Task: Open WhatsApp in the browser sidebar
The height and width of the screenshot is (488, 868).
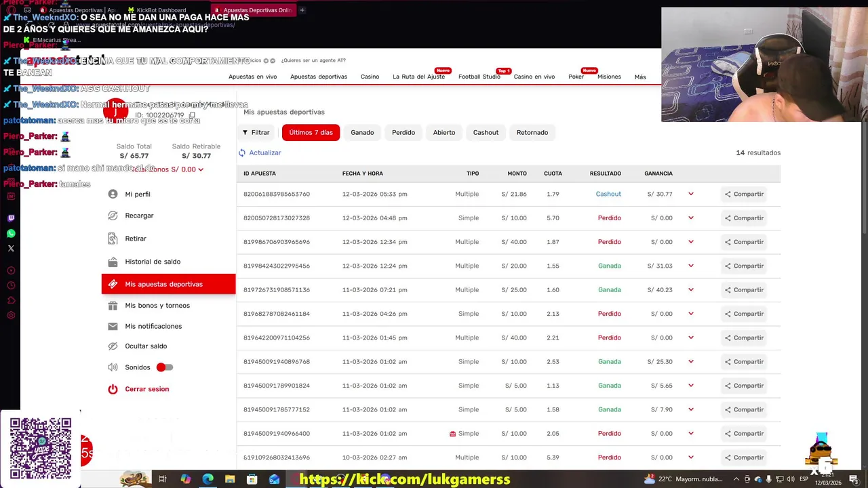Action: pyautogui.click(x=11, y=233)
